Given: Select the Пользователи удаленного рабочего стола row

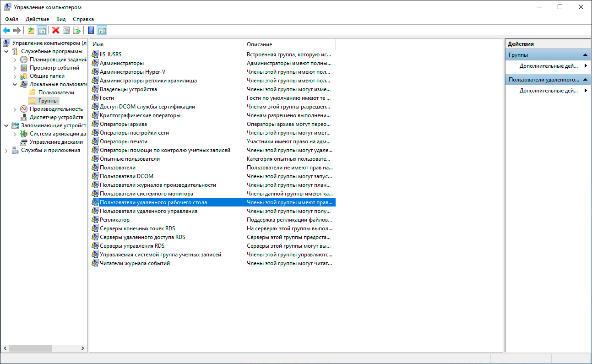Looking at the screenshot, I should tap(213, 202).
